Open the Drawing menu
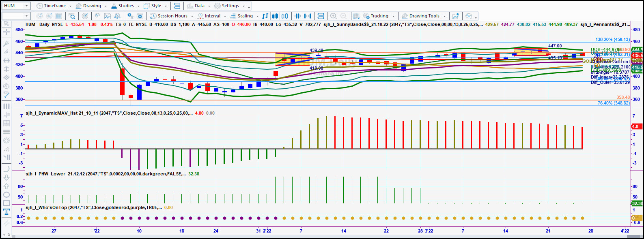 click(x=91, y=6)
